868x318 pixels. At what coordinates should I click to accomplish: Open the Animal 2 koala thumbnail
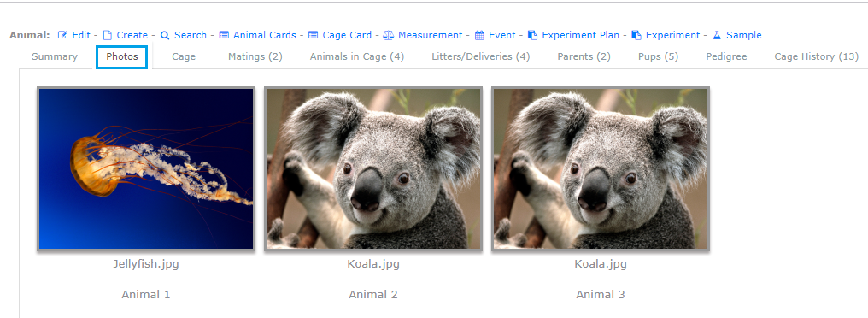[373, 169]
